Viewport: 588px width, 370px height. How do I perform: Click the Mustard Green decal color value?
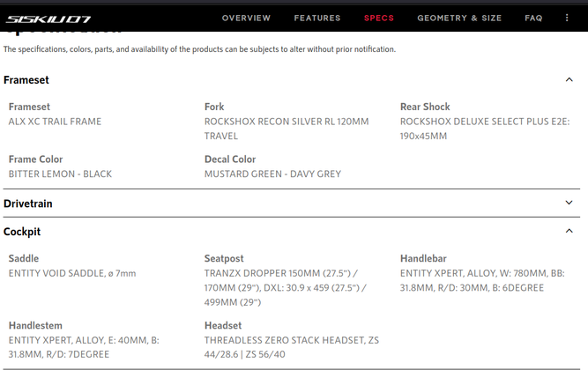(x=272, y=174)
